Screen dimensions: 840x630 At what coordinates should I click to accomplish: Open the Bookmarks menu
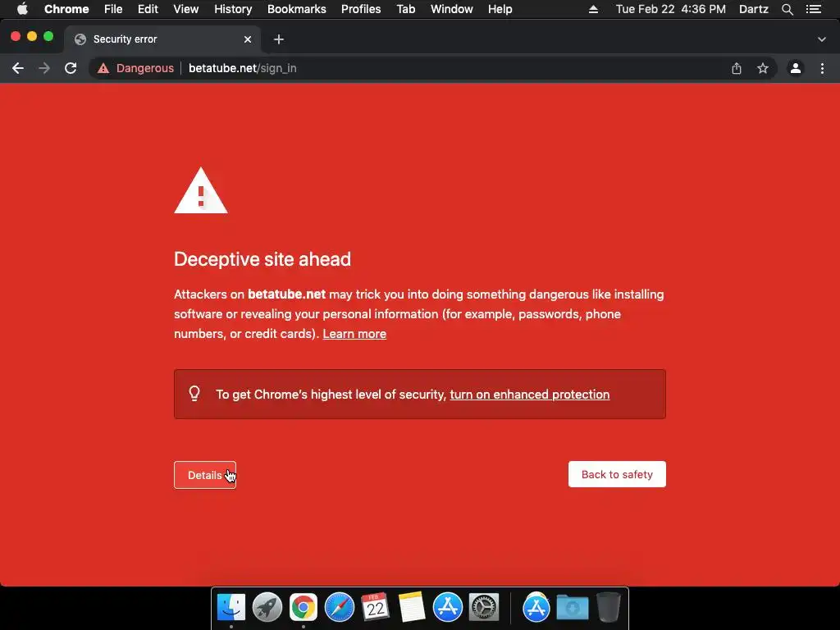(297, 9)
